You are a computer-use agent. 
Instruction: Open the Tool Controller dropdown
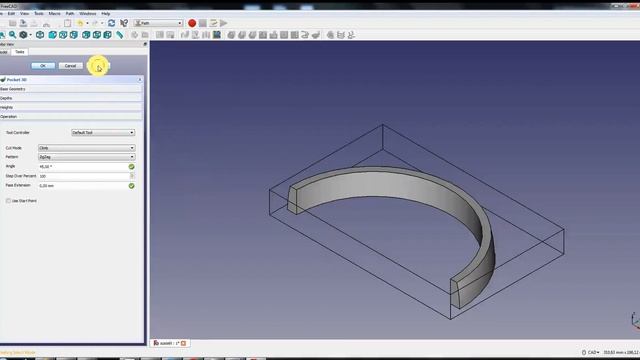(103, 133)
